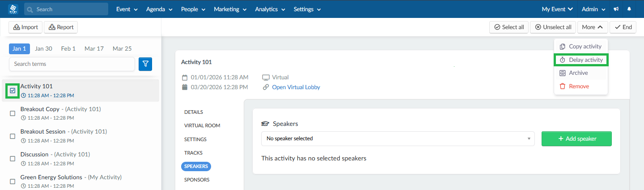Switch to the Jan 30 date tab
The image size is (644, 190).
(43, 49)
